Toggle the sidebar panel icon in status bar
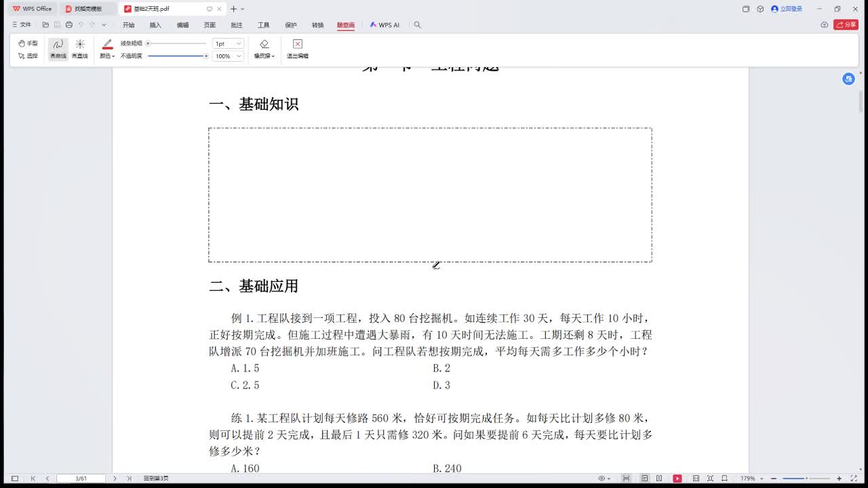This screenshot has width=868, height=488. (x=15, y=479)
